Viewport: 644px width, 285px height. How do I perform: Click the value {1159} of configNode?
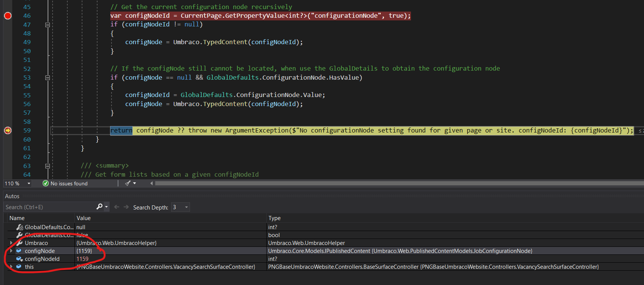point(84,251)
